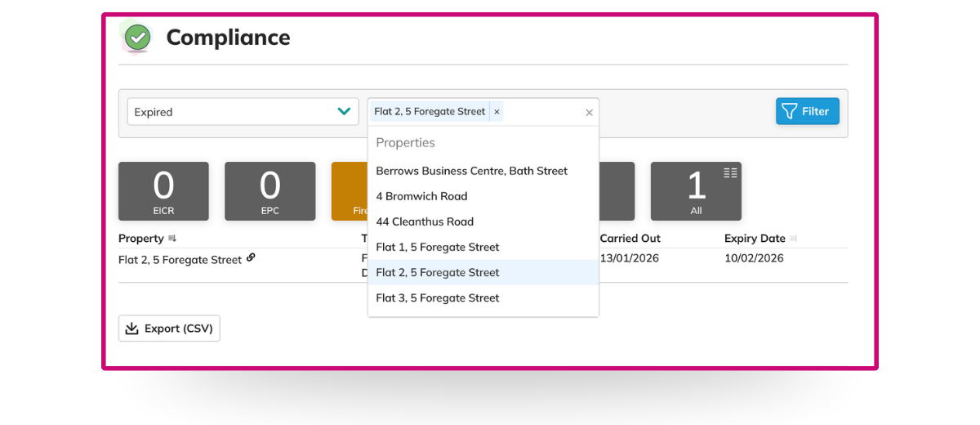The width and height of the screenshot is (980, 425).
Task: Sort by the Expiry Date column icon
Action: 793,239
